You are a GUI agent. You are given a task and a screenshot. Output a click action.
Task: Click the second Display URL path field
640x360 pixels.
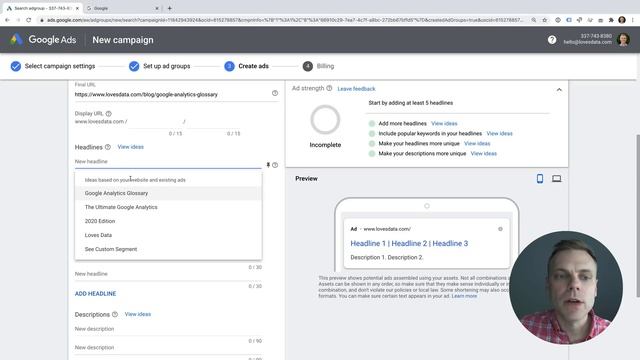[x=213, y=122]
